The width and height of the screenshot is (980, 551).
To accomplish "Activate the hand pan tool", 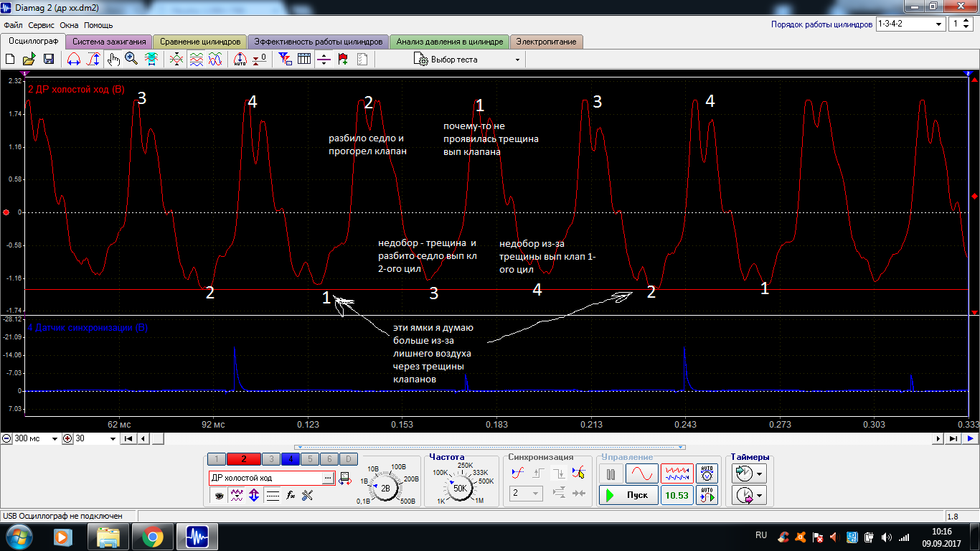I will [x=113, y=60].
